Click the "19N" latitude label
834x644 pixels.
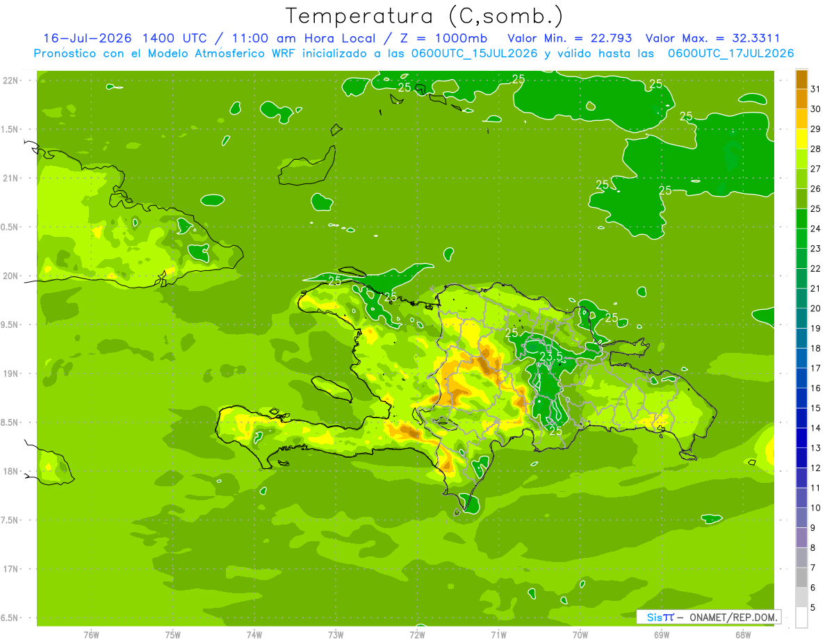[x=11, y=374]
